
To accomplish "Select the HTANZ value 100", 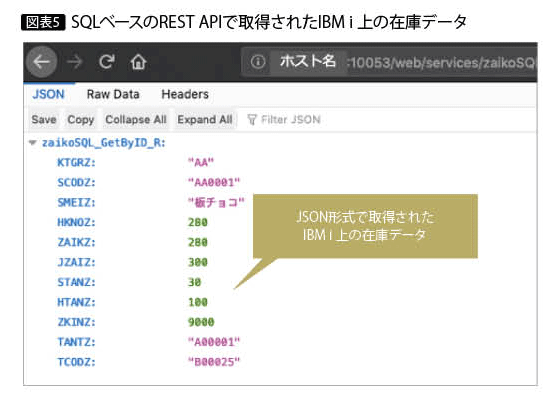I will [x=198, y=302].
